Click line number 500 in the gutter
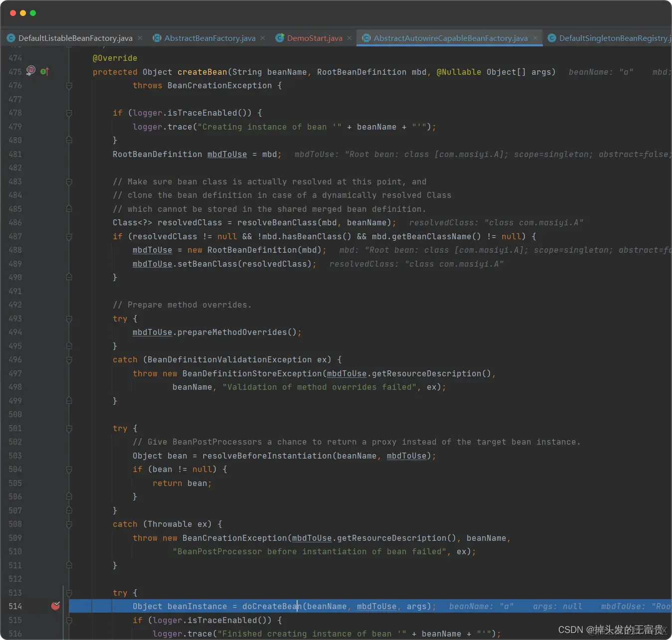Viewport: 672px width, 640px height. click(15, 414)
